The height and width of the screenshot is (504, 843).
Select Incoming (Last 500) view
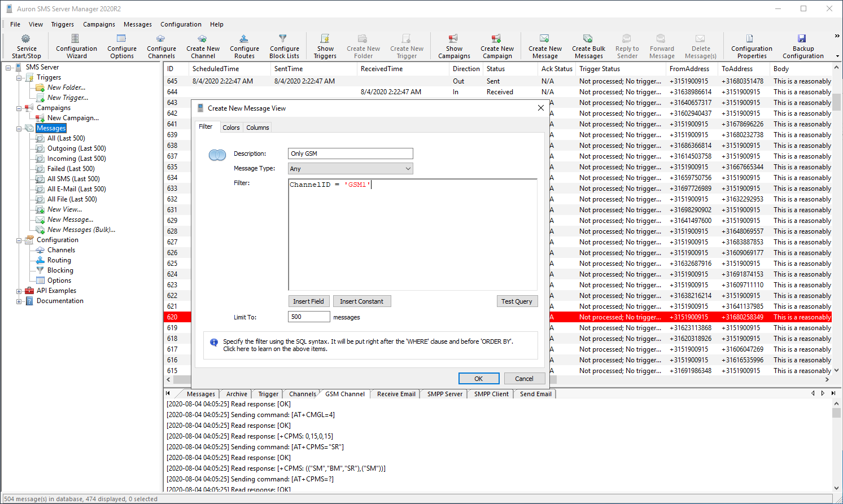[x=76, y=159]
